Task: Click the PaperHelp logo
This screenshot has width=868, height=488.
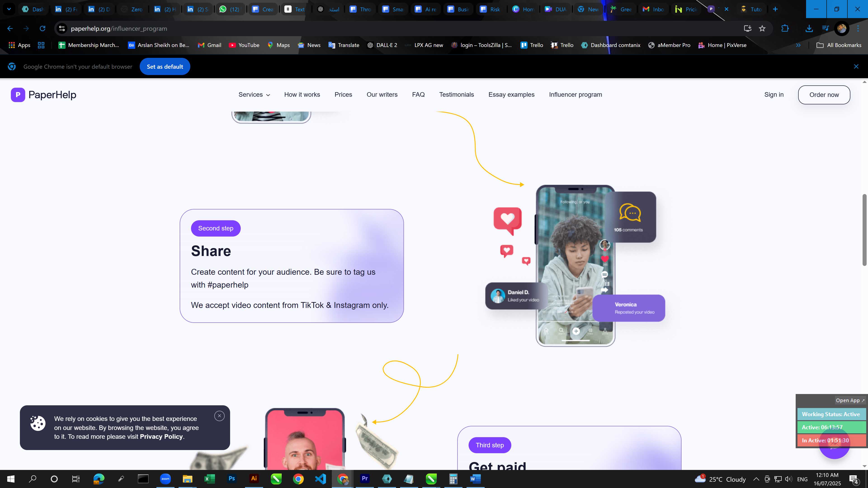Action: point(43,95)
